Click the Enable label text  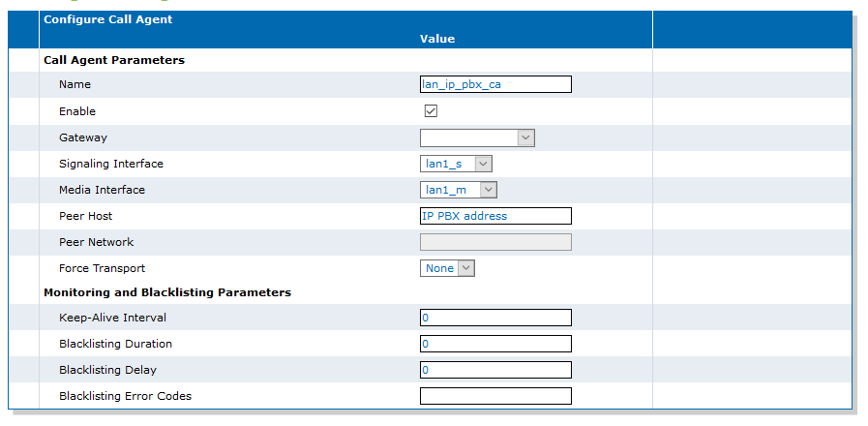coord(77,111)
